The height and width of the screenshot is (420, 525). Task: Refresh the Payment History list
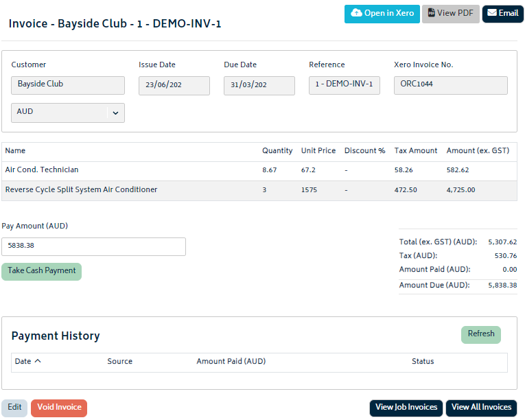(x=480, y=334)
